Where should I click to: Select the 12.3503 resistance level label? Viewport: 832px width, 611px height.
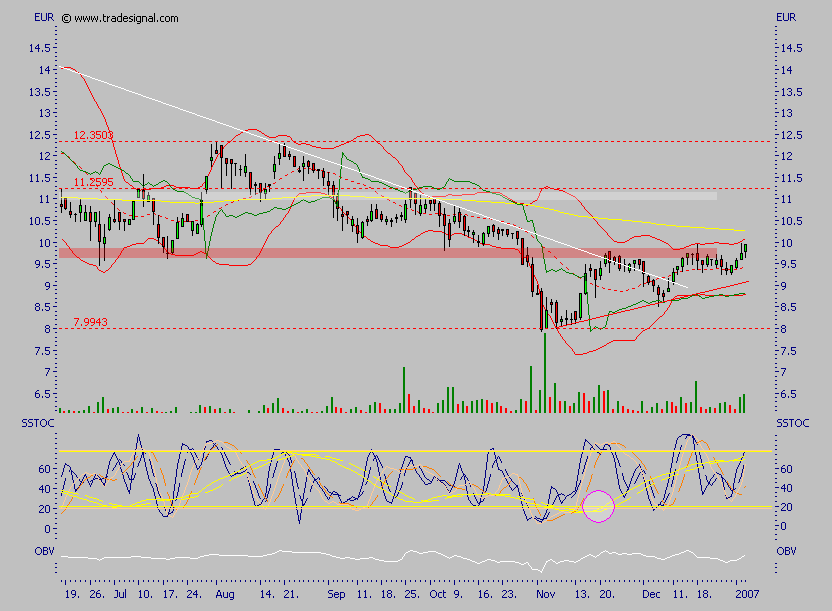[93, 135]
